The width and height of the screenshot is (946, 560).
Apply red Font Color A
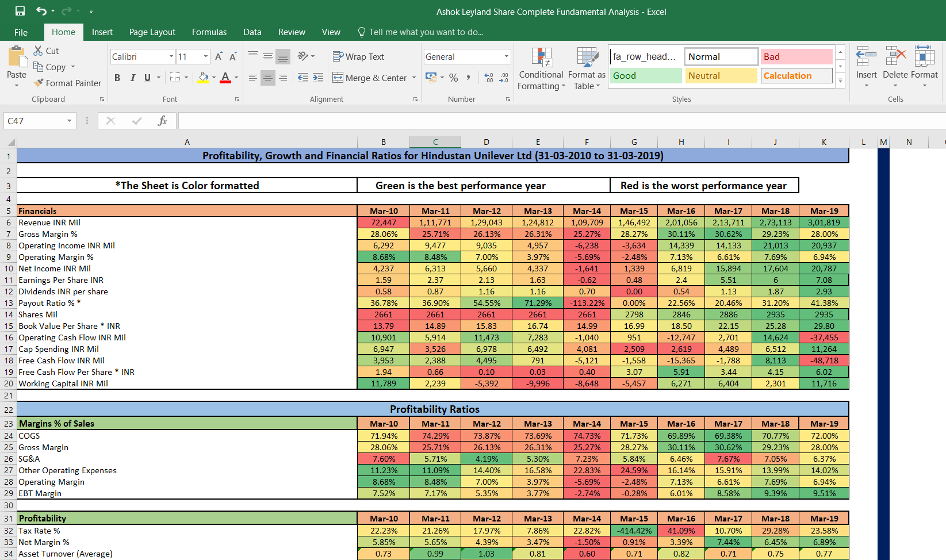[x=225, y=78]
